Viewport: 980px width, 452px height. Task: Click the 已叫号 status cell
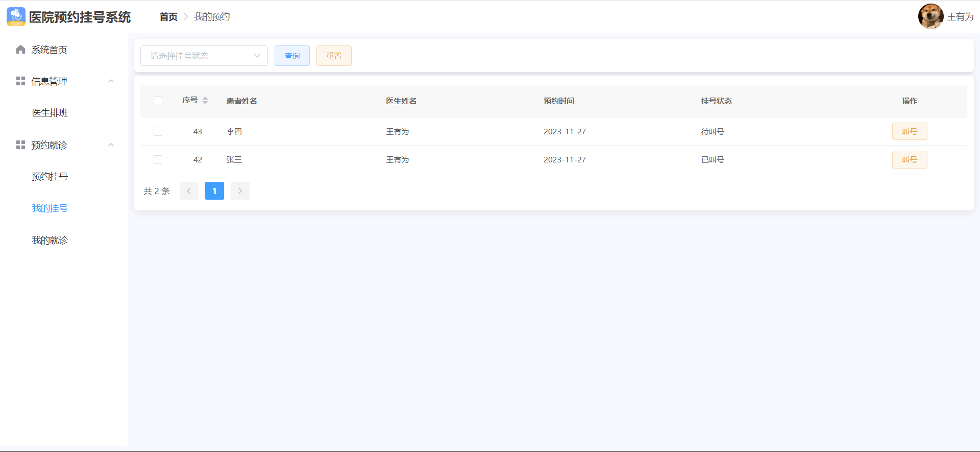713,160
